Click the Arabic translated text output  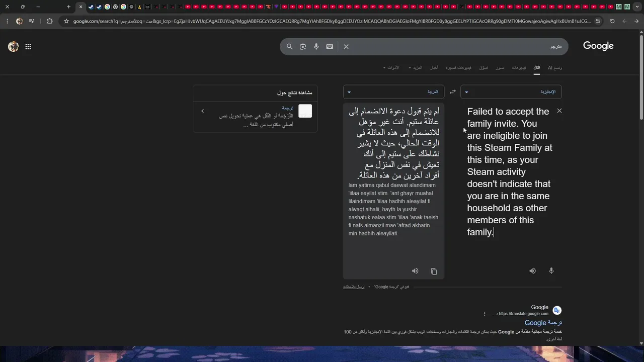pos(394,143)
